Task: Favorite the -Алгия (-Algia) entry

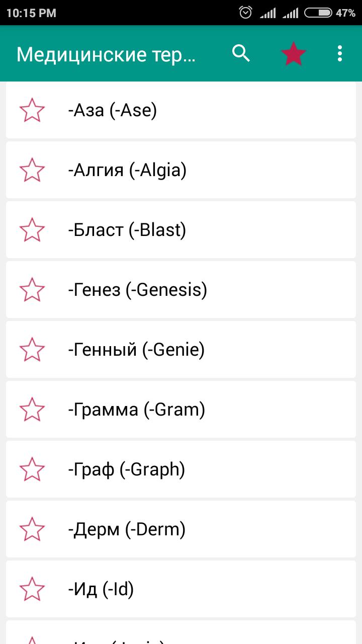Action: pos(32,170)
